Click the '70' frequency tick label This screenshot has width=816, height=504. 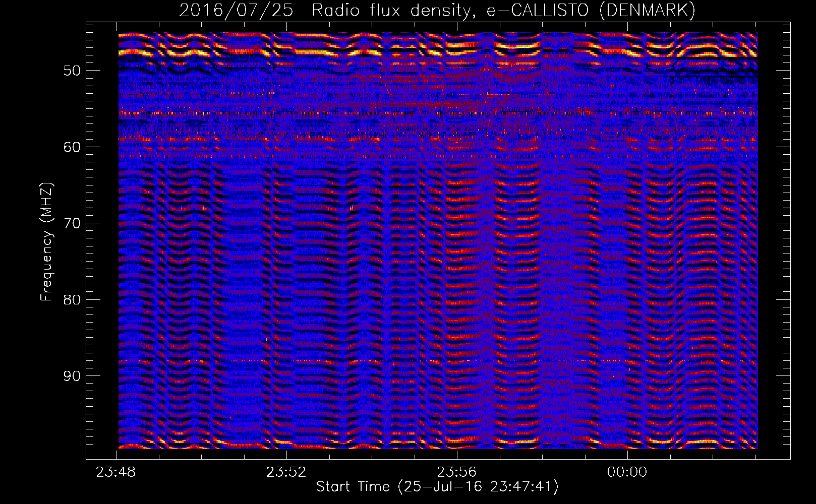click(72, 223)
